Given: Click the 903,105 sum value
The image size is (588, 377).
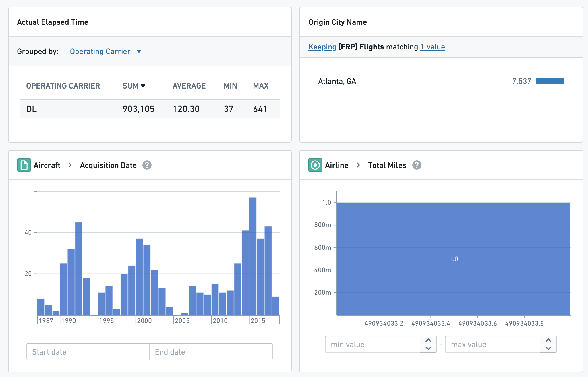Looking at the screenshot, I should tap(138, 109).
